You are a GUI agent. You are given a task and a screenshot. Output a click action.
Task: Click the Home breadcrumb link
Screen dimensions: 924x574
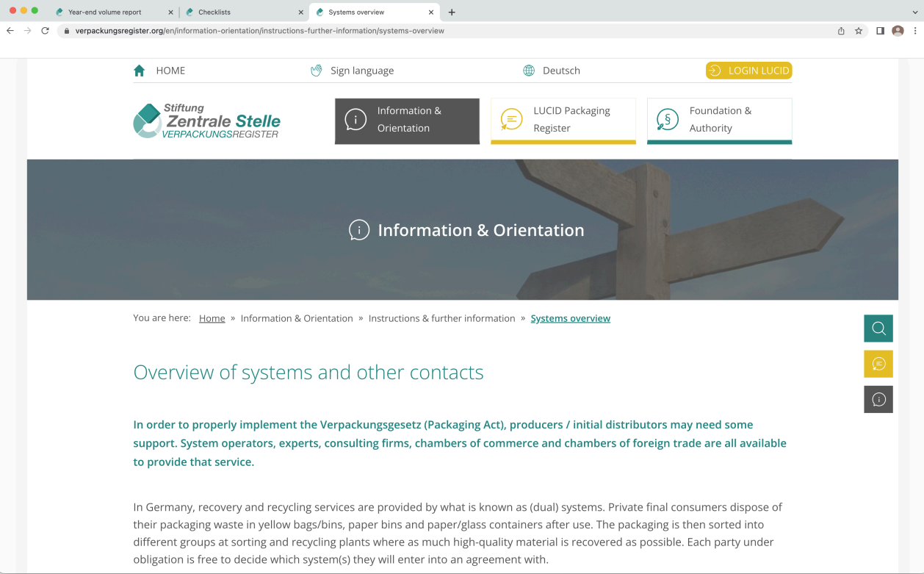(x=212, y=318)
